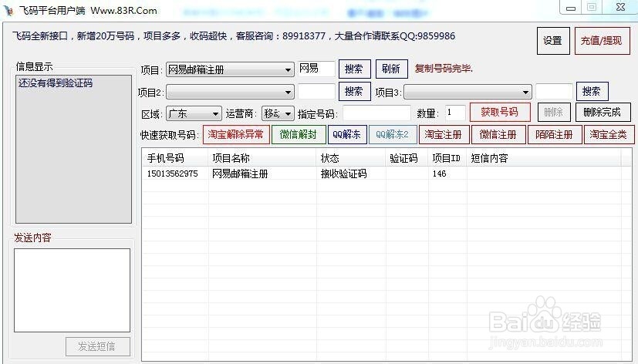Click the 淘宝全类 quick button
The width and height of the screenshot is (638, 364).
pos(609,135)
